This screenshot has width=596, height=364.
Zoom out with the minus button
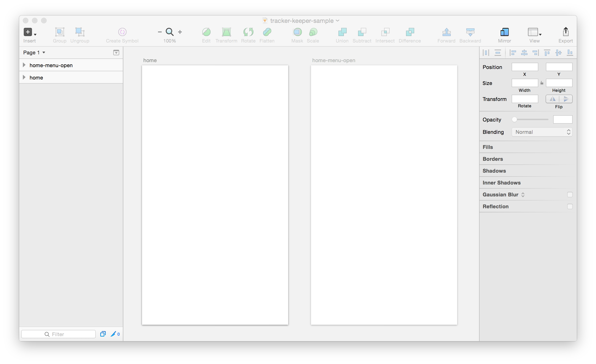click(x=160, y=32)
